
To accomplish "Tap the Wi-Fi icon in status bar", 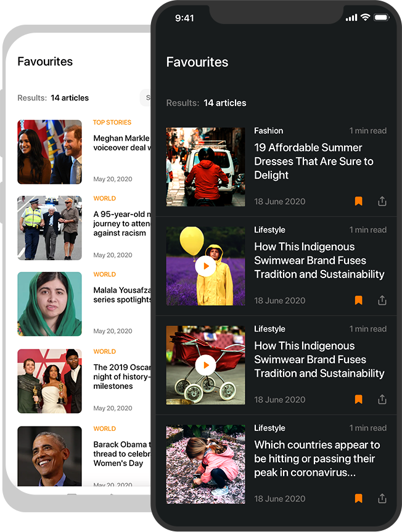I will point(365,17).
